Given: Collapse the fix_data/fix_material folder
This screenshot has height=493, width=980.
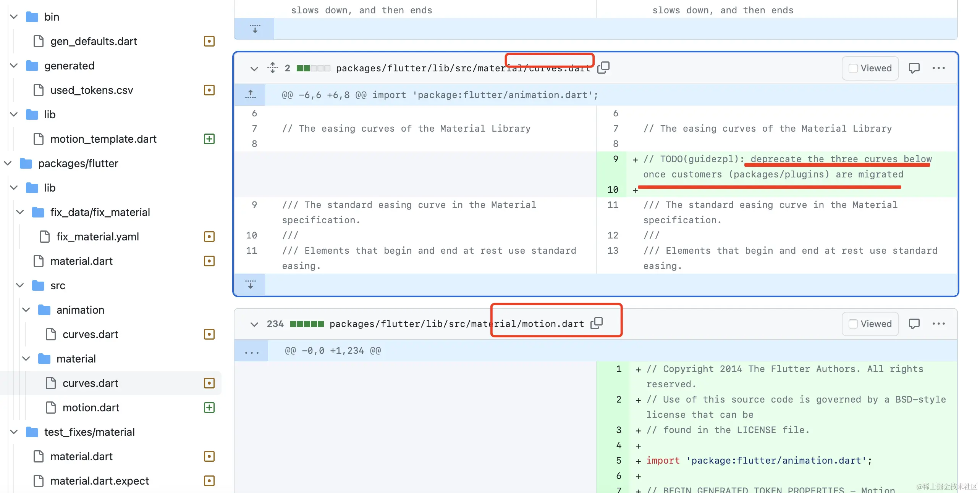Looking at the screenshot, I should [x=20, y=212].
